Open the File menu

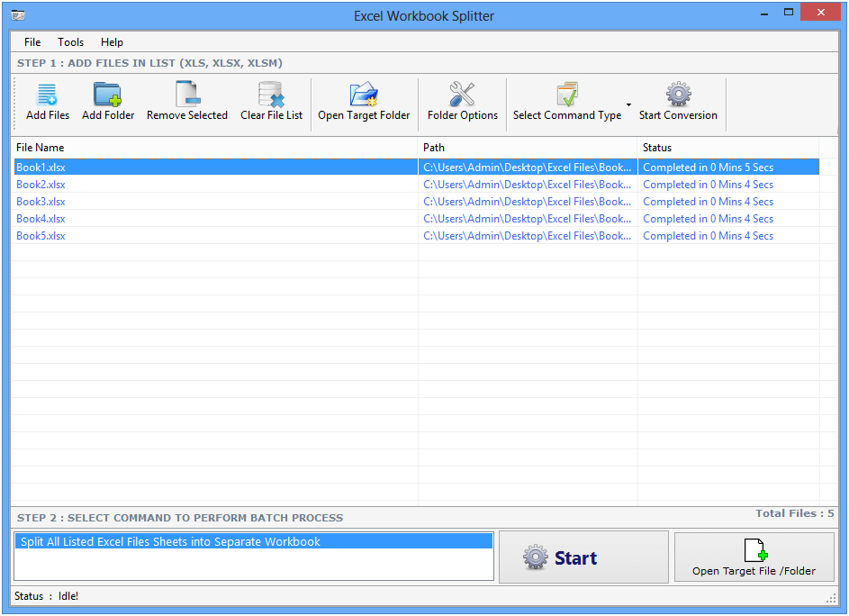click(32, 42)
